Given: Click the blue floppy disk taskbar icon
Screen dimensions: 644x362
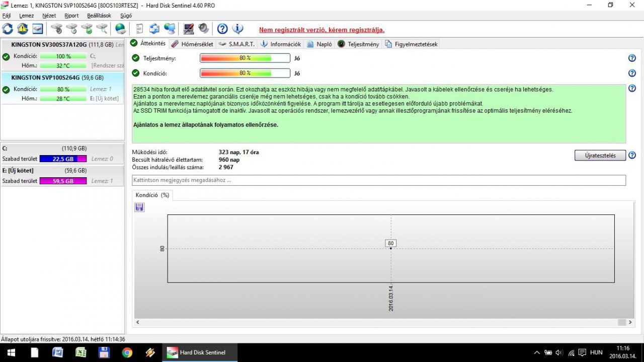Looking at the screenshot, I should 104,352.
